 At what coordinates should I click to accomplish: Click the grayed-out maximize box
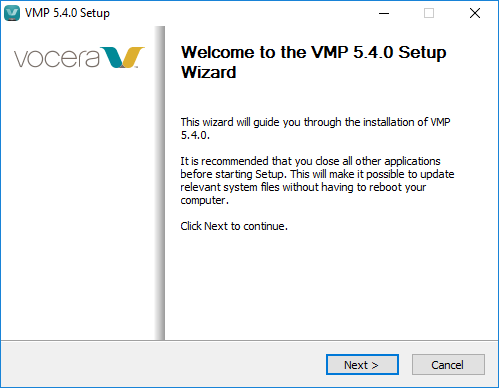[x=429, y=13]
